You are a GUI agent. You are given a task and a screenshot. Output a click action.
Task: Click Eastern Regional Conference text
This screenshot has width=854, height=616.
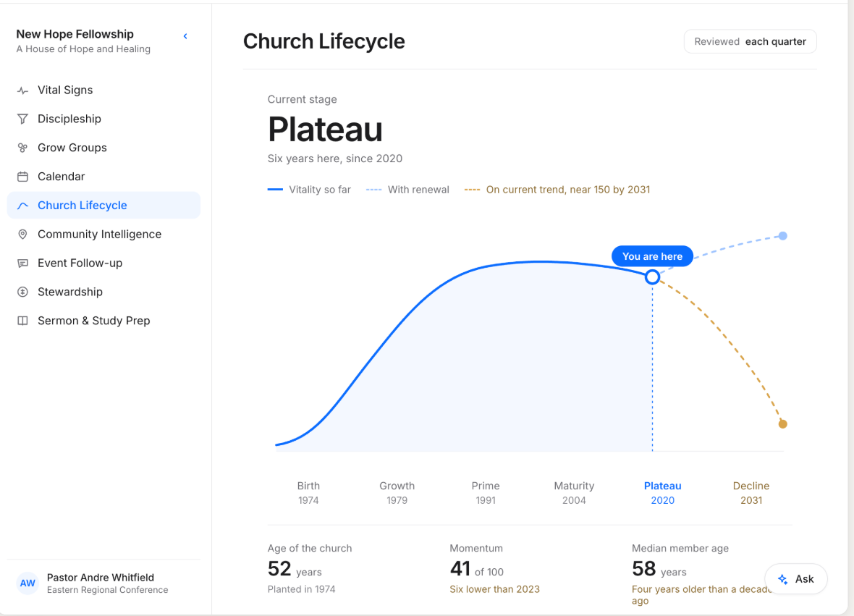(107, 590)
